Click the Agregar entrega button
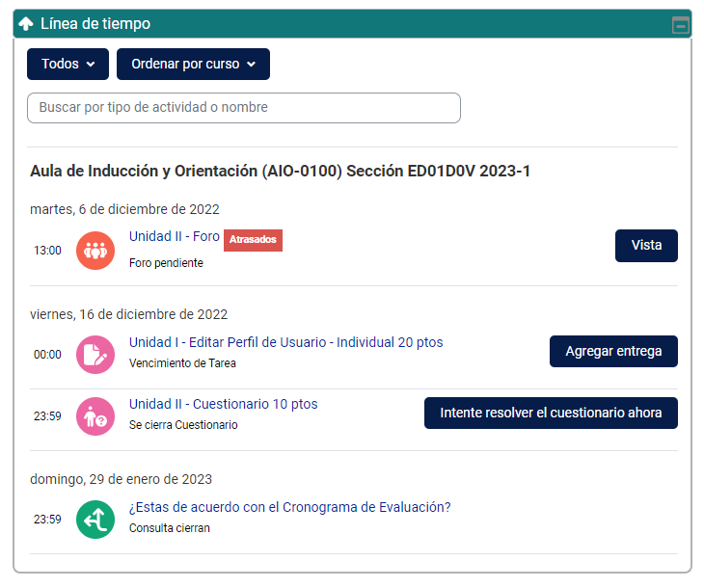Image resolution: width=704 pixels, height=588 pixels. coord(613,351)
